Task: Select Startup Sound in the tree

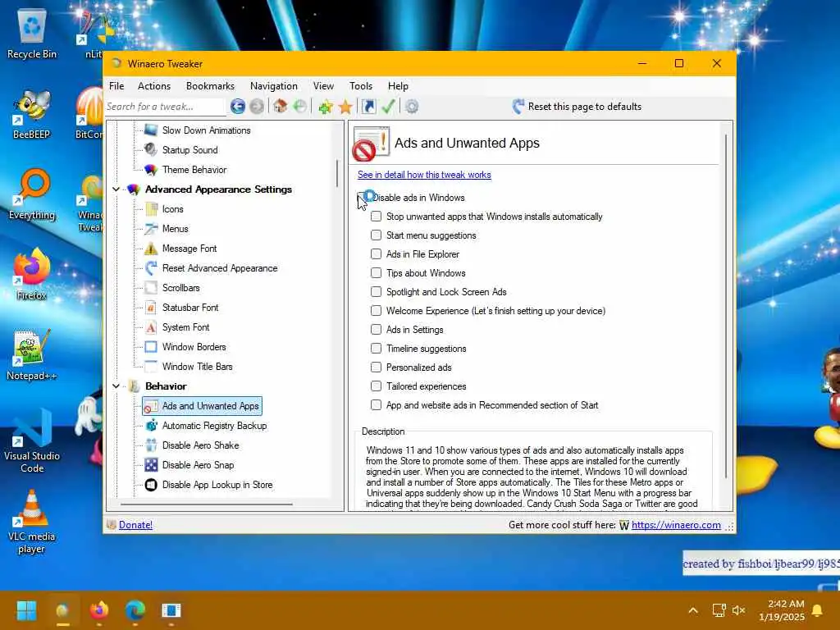Action: 189,150
